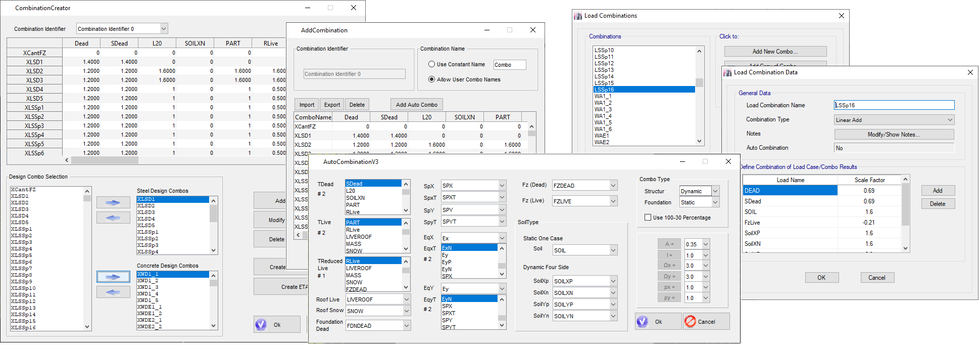Expand the Structur combo type Dynamic dropdown
Screen dimensions: 980x345
tap(715, 191)
